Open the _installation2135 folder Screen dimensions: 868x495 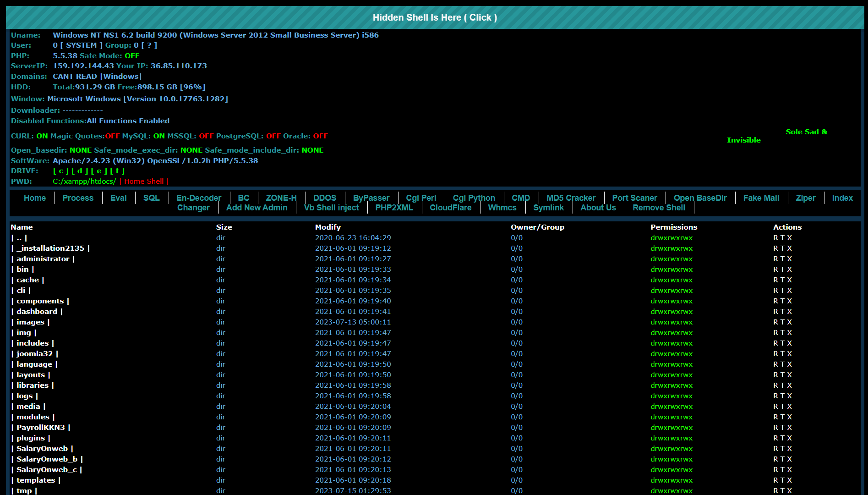click(50, 248)
